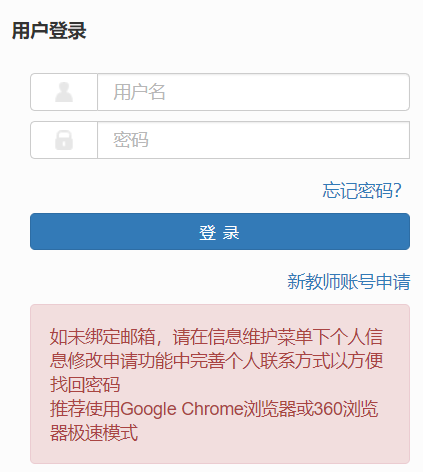Open the 新教师账号申请 account application link
The image size is (423, 472).
pos(349,282)
